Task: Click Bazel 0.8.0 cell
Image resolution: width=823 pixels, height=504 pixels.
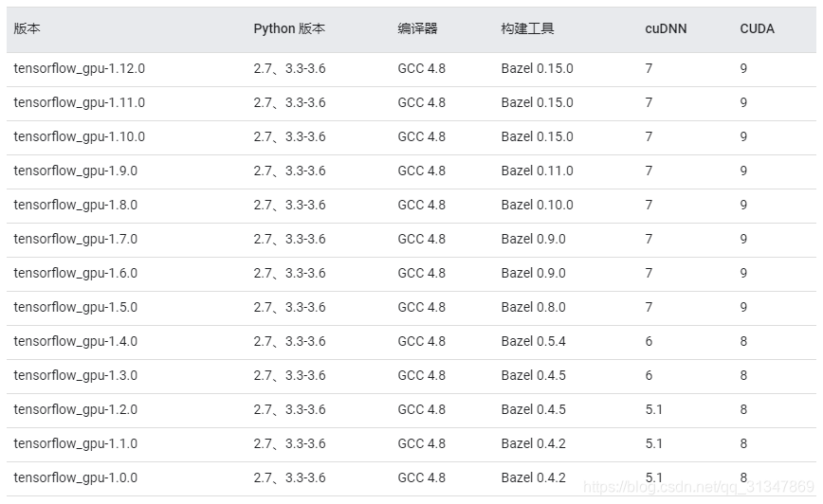Action: (x=533, y=307)
